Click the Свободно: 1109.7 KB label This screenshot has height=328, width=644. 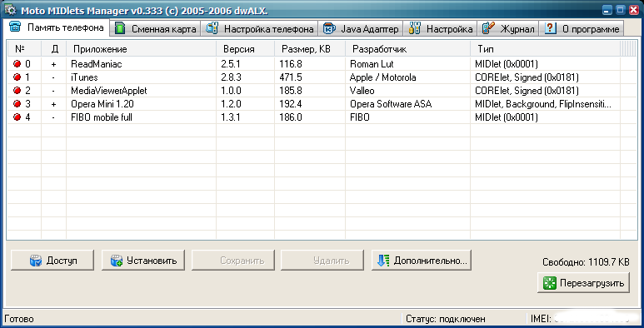[586, 262]
